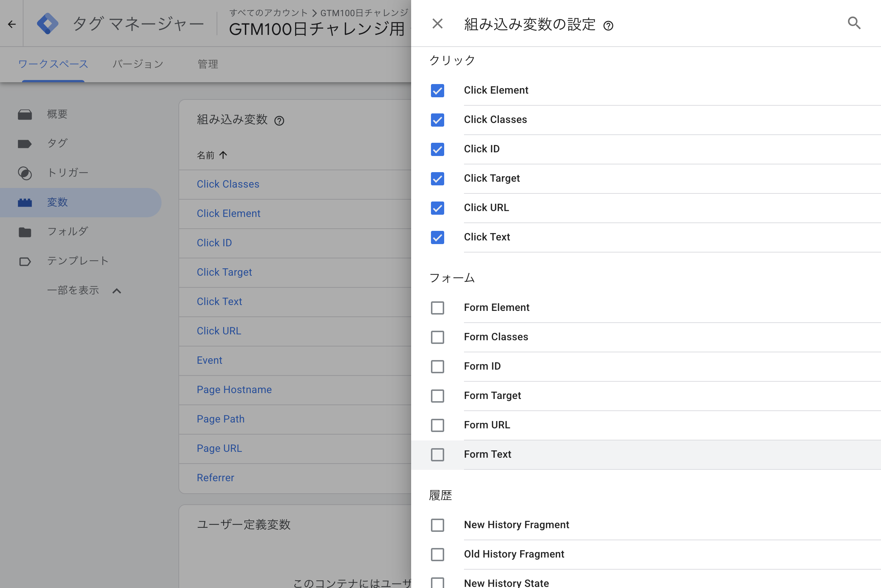Enable the Form Target checkbox
Image resolution: width=881 pixels, height=588 pixels.
pos(437,396)
